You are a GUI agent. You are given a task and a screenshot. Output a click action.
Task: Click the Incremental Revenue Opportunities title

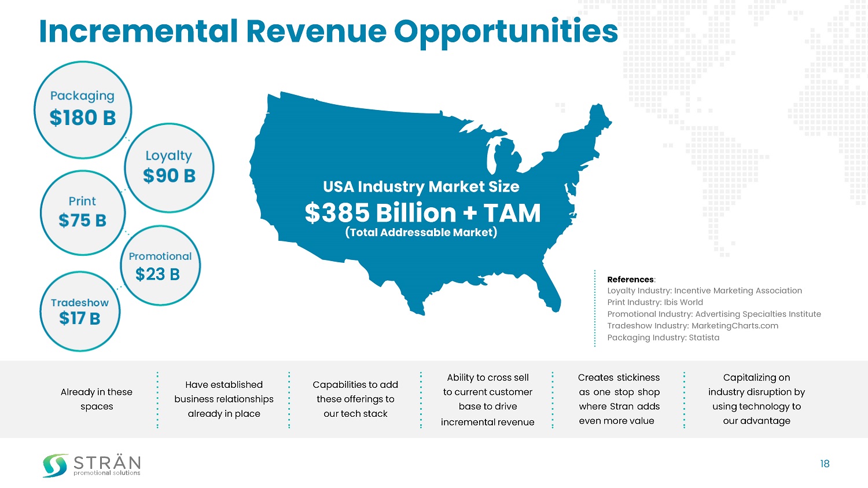pyautogui.click(x=328, y=31)
